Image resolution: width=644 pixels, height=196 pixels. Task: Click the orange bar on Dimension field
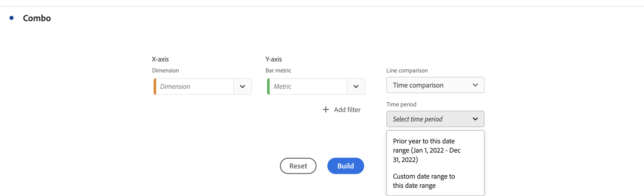[x=155, y=87]
